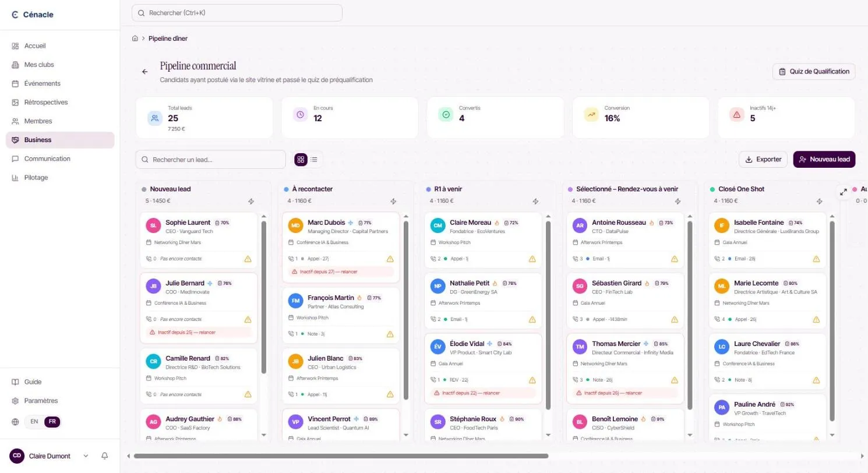Open the Membres section
Viewport: 868px width, 473px height.
coord(60,121)
